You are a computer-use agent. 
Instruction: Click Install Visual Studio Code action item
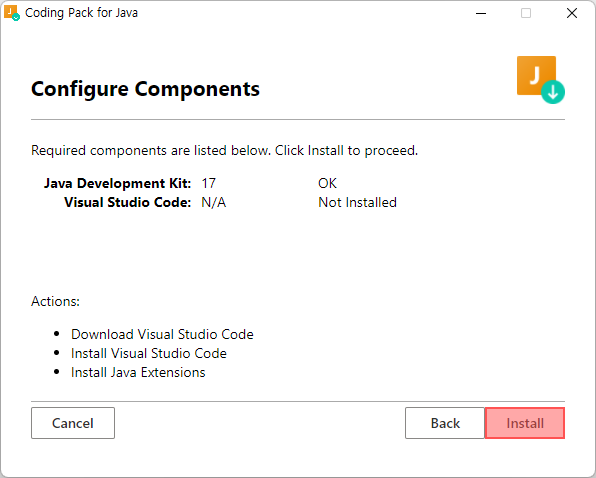click(149, 353)
